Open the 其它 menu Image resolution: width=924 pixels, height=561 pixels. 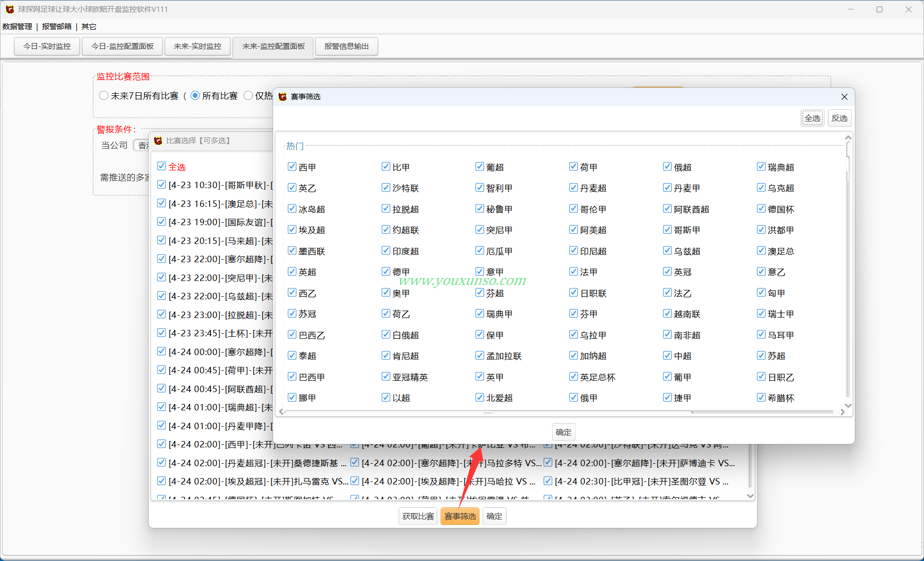point(89,27)
